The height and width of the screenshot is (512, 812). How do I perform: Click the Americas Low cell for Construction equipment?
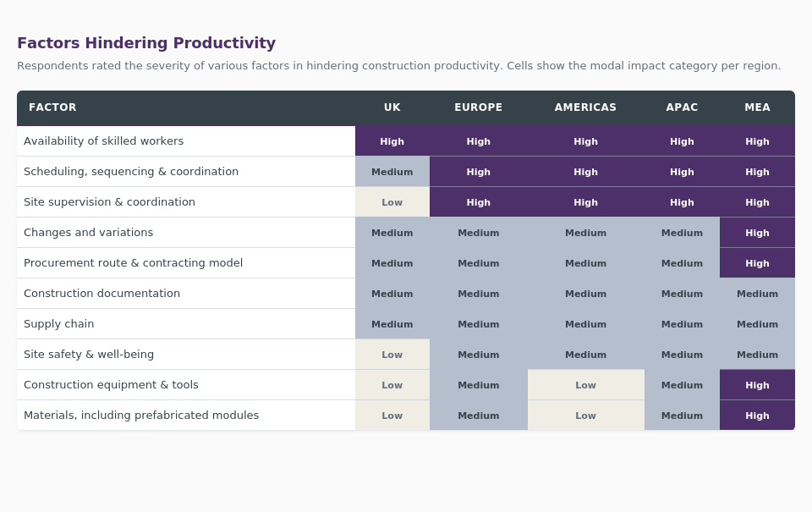tap(585, 385)
